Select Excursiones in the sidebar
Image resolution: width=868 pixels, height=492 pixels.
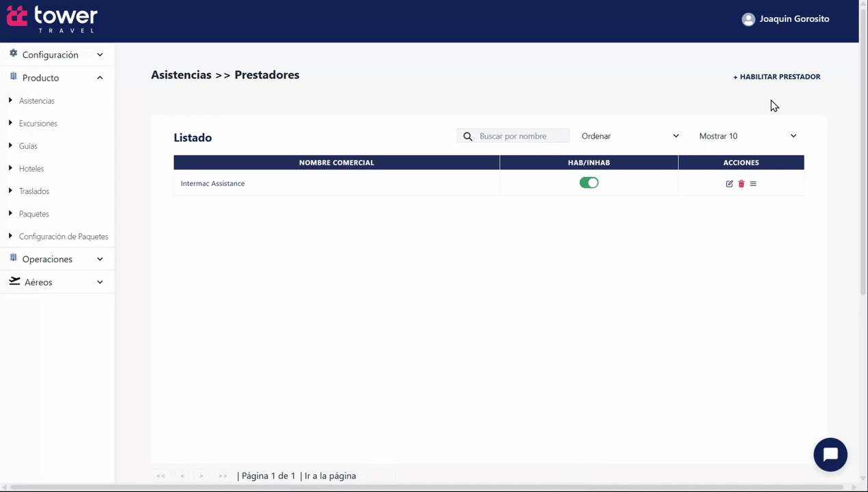(x=38, y=124)
